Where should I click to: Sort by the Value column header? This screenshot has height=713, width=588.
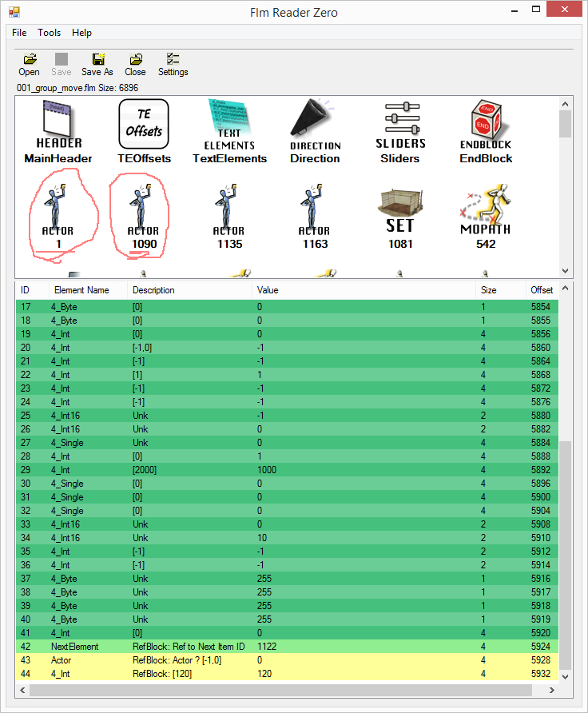pyautogui.click(x=364, y=290)
